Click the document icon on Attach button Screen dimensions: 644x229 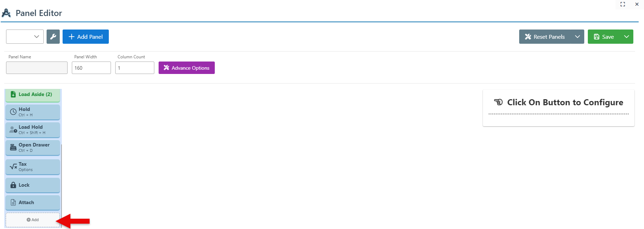[x=13, y=202]
